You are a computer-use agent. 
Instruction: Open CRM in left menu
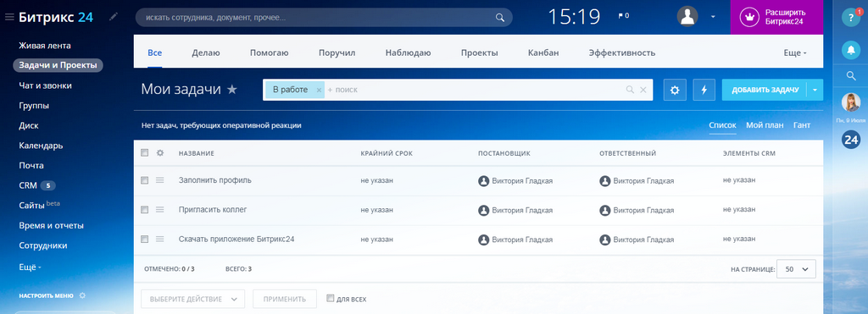[28, 185]
